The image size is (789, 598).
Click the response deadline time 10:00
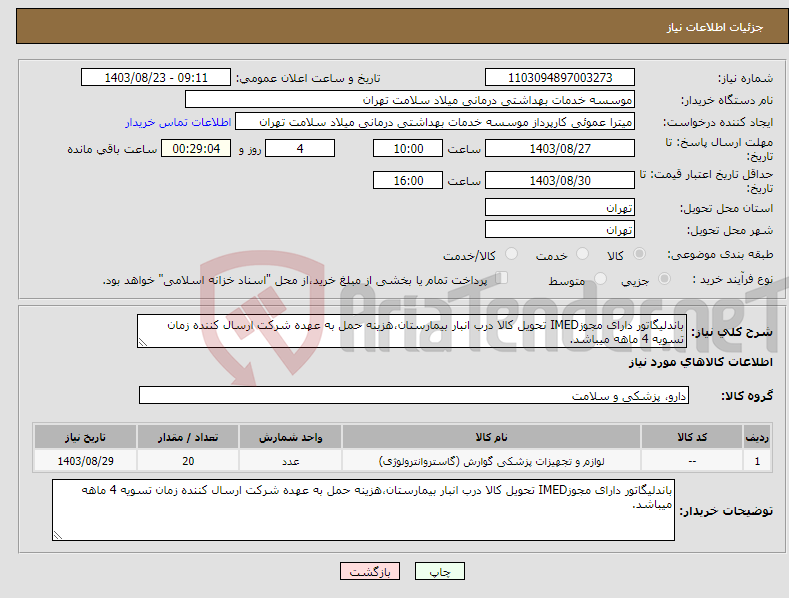408,148
